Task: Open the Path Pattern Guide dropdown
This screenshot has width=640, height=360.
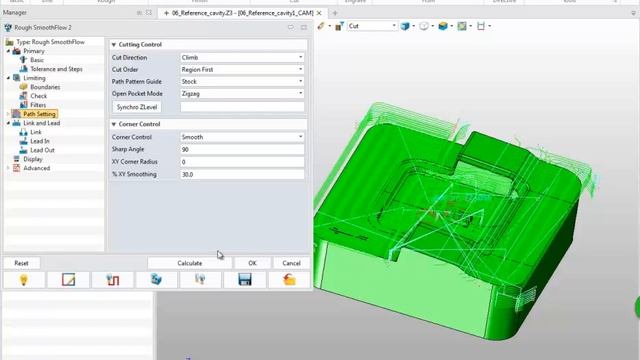Action: [300, 81]
